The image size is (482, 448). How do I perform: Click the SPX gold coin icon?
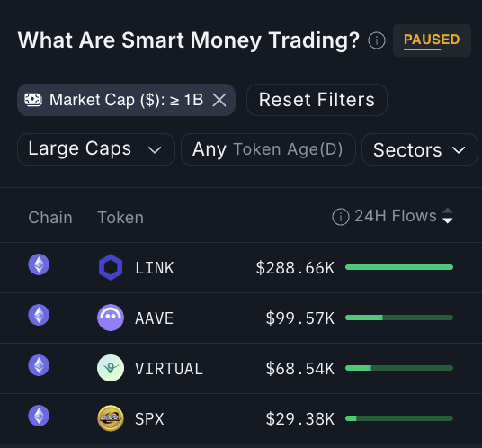click(x=111, y=418)
